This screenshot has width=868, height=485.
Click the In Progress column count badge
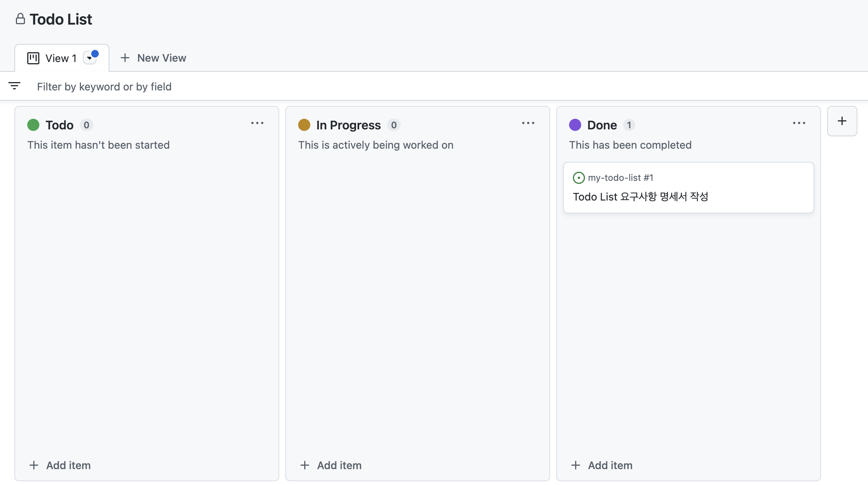click(x=394, y=125)
